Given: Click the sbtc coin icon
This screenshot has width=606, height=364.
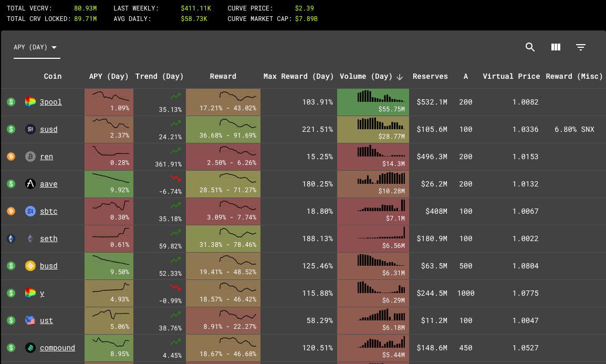Looking at the screenshot, I should pyautogui.click(x=30, y=211).
